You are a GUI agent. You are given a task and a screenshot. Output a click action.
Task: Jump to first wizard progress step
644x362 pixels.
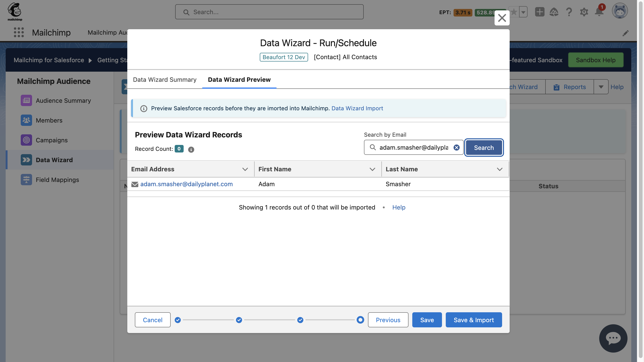[x=178, y=320]
